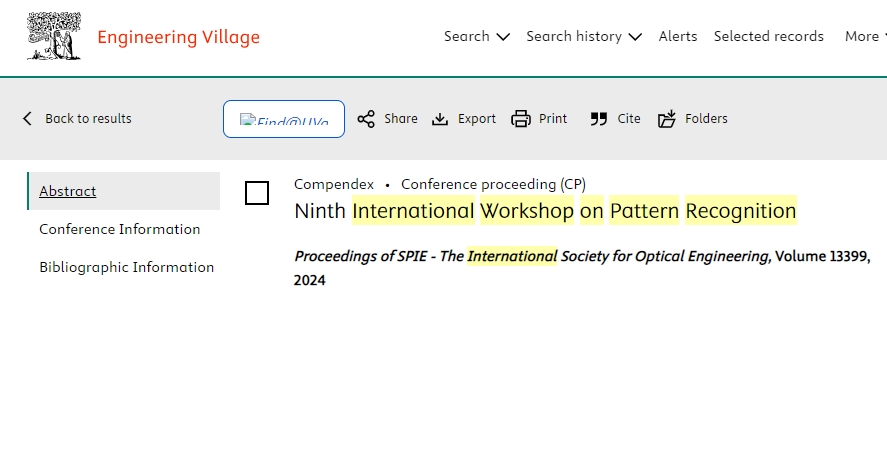
Task: Click the Engineering Village home link
Action: 178,38
